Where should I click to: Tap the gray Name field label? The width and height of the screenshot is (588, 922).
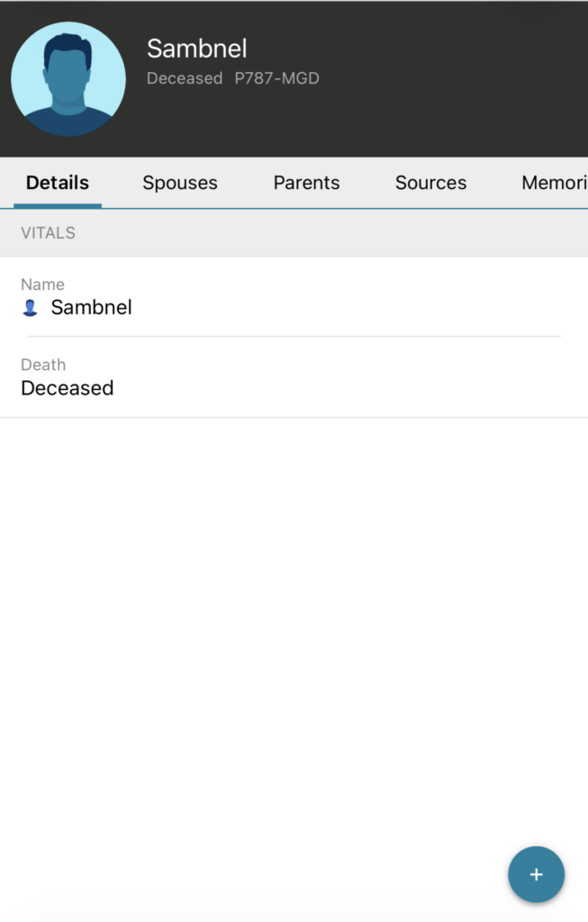click(x=42, y=285)
